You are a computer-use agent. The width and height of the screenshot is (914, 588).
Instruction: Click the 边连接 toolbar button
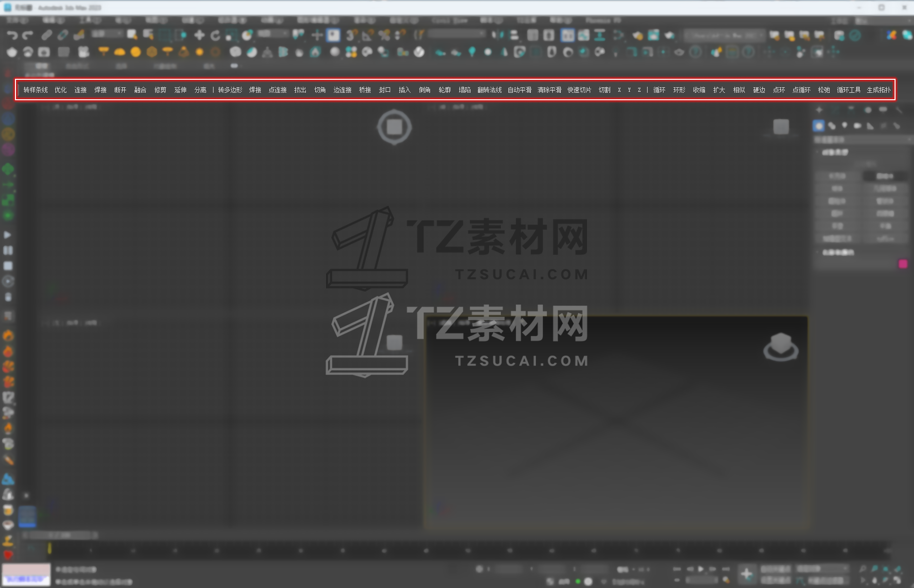[x=343, y=90]
